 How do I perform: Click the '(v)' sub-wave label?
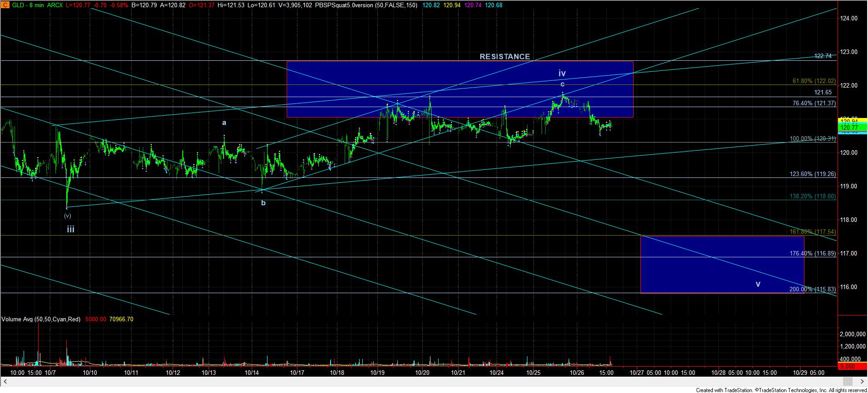[x=67, y=216]
